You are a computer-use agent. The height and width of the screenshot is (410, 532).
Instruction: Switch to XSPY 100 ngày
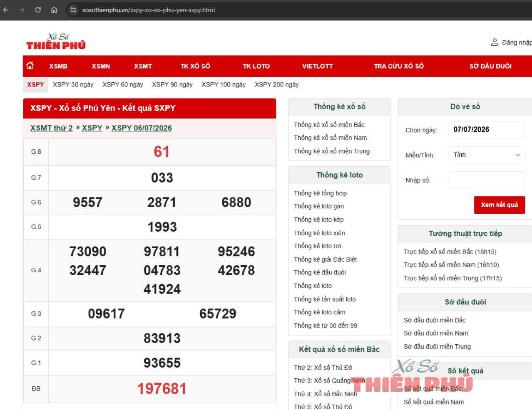point(224,84)
